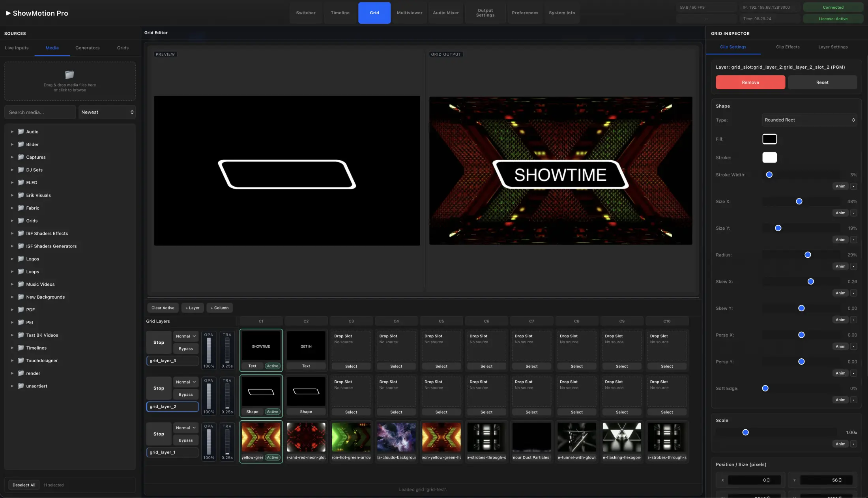Image resolution: width=868 pixels, height=498 pixels.
Task: Expand the Timelines folder
Action: [x=12, y=348]
